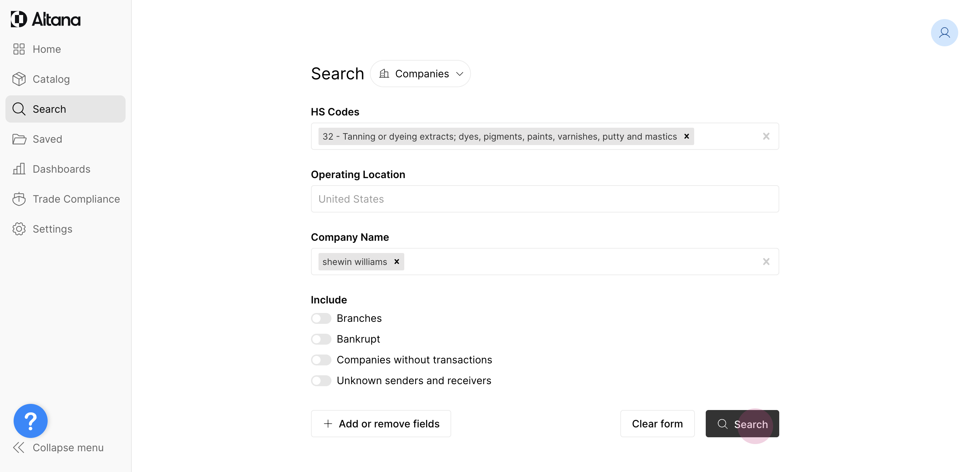Clear all Company Name field entries

click(766, 262)
